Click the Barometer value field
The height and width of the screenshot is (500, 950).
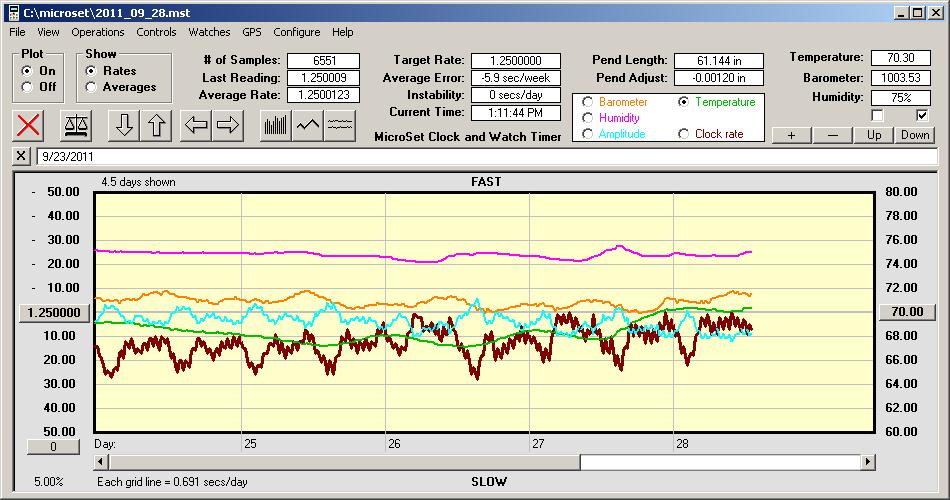(900, 78)
